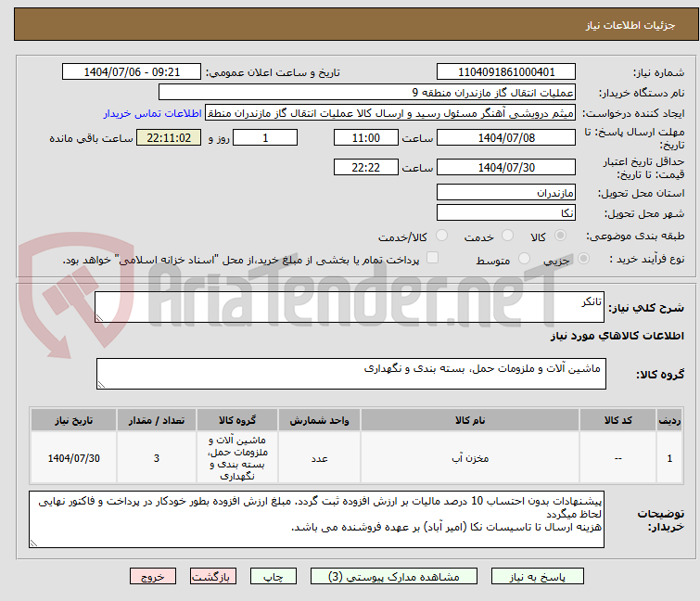Click the کد کالا column header

coord(617,420)
